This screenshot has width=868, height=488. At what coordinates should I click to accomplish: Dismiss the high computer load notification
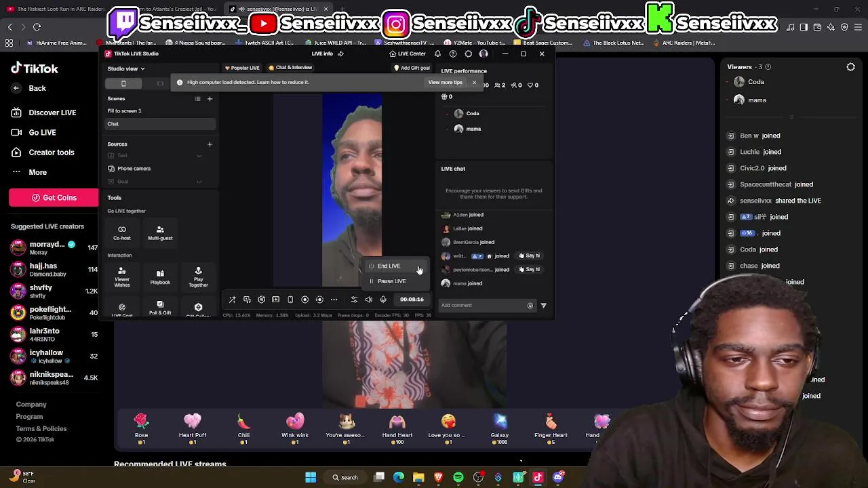(x=474, y=82)
